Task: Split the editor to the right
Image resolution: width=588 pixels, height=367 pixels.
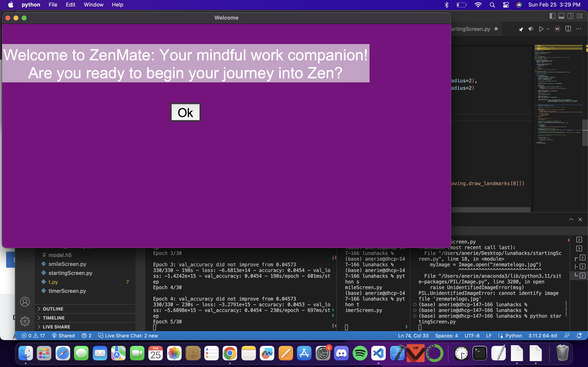Action: click(x=568, y=29)
